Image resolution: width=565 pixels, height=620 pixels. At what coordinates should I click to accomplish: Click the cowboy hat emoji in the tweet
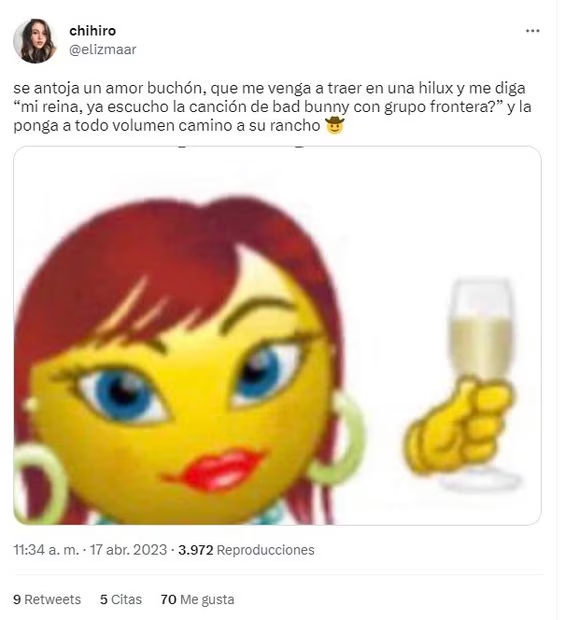pyautogui.click(x=334, y=125)
